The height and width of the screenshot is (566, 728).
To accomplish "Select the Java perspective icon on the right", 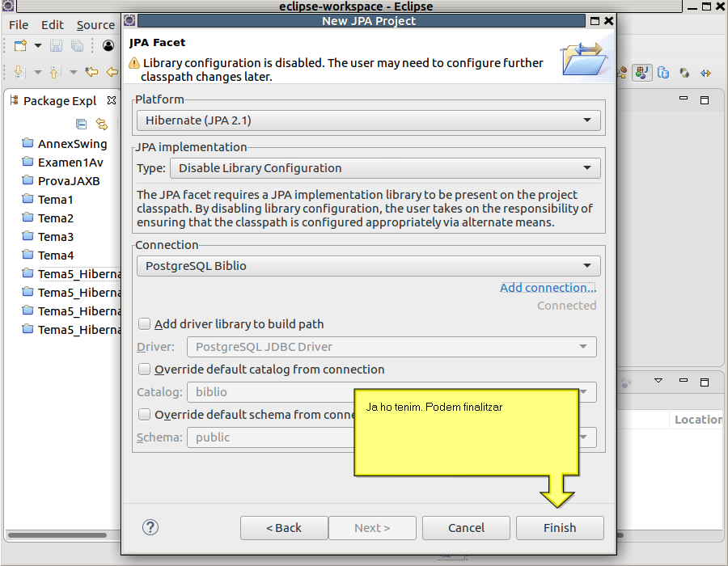I will 622,73.
